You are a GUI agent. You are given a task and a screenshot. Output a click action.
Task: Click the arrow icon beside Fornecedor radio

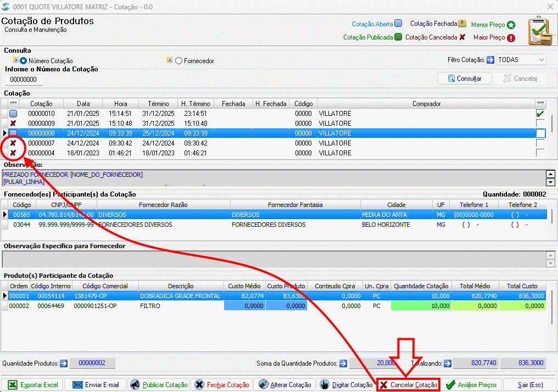pyautogui.click(x=170, y=60)
